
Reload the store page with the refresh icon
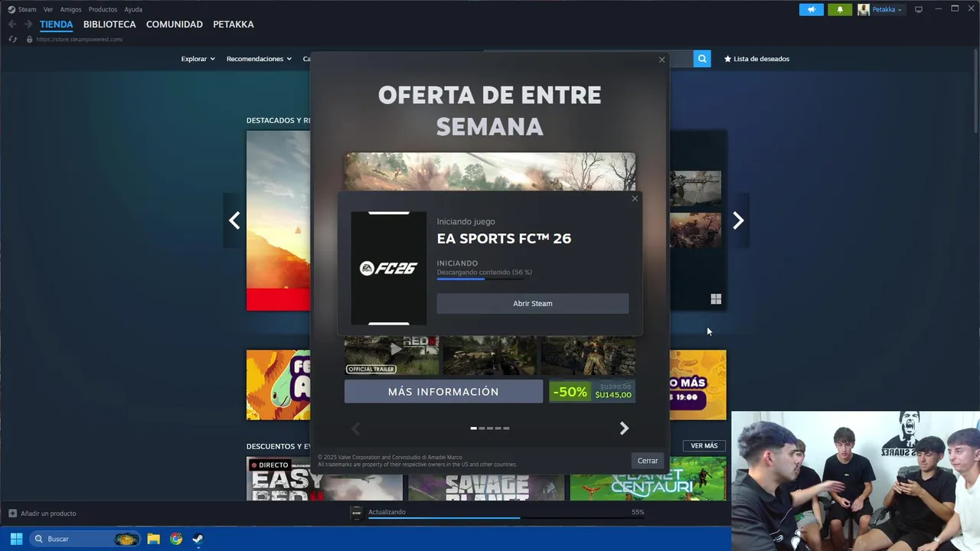tap(12, 39)
